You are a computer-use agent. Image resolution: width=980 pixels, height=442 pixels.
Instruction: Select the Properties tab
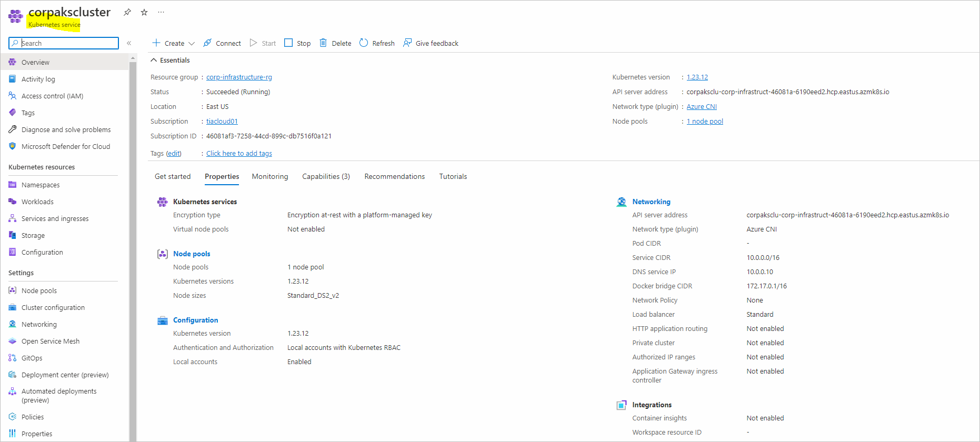pyautogui.click(x=222, y=176)
